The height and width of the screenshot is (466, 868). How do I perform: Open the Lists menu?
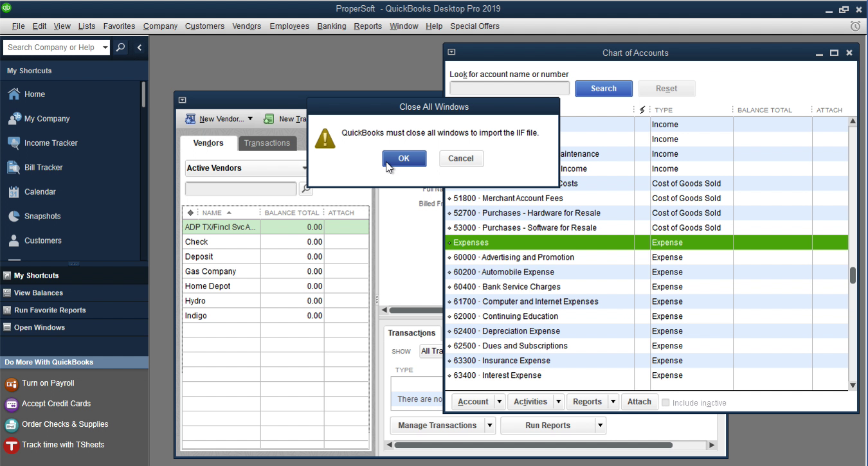click(87, 26)
